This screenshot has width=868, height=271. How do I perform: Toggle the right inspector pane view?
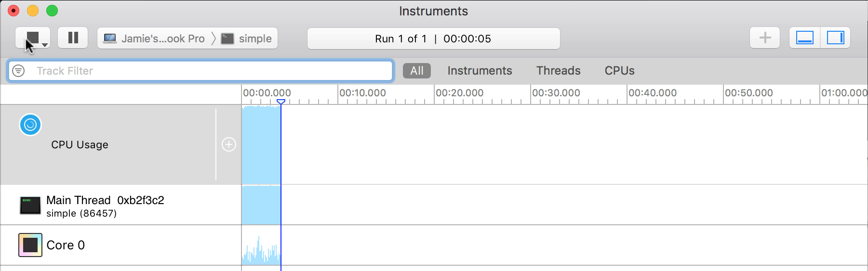tap(835, 38)
